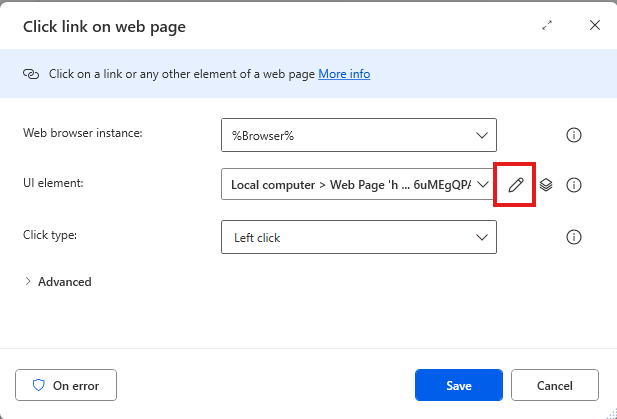Screen dimensions: 617x419
Task: Open the UI element layers picker icon
Action: (545, 185)
